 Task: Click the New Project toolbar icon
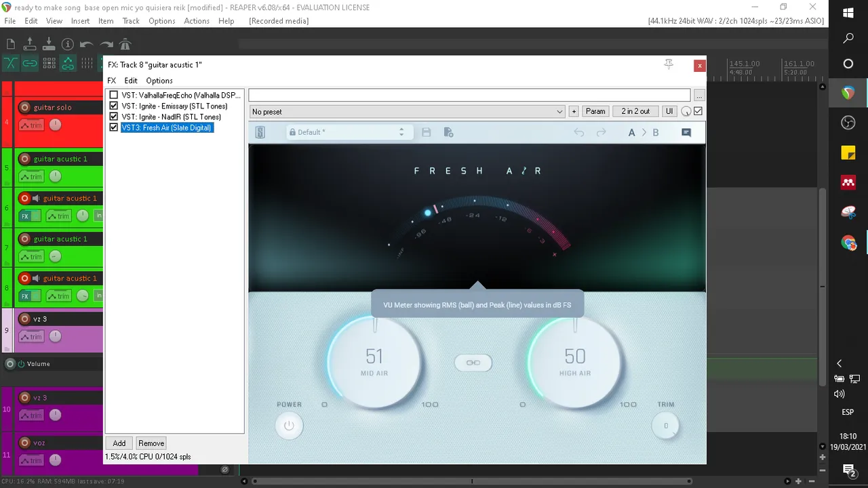(11, 44)
